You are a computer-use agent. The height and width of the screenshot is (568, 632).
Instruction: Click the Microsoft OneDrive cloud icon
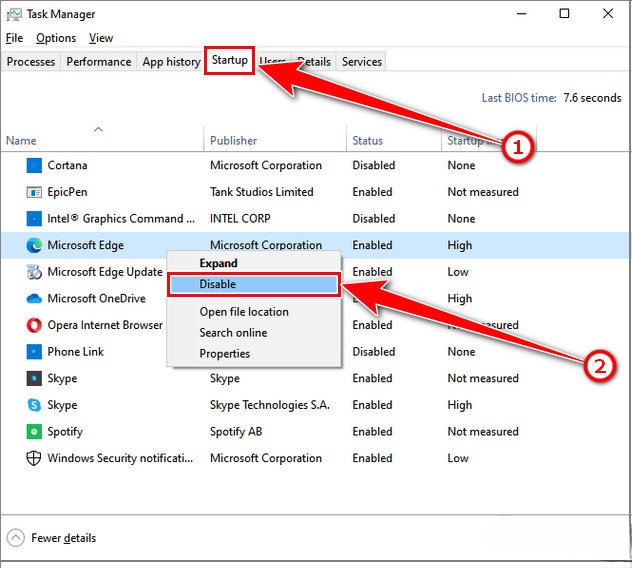click(34, 298)
